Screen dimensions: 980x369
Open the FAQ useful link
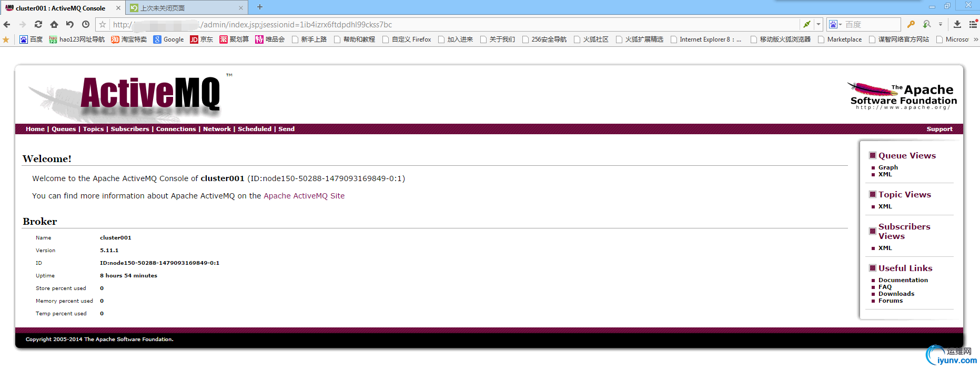click(885, 287)
